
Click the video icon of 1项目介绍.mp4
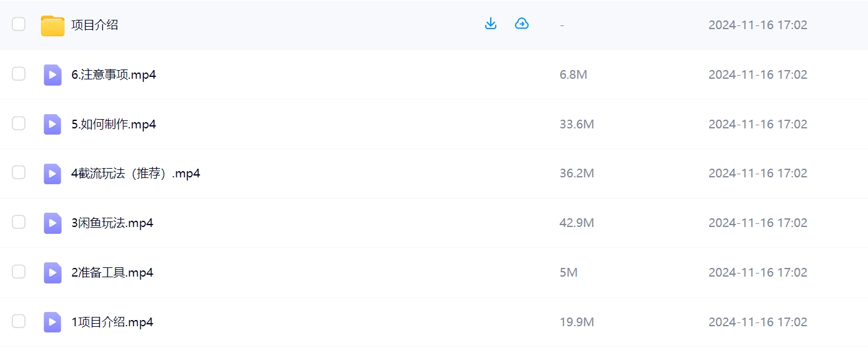pos(53,322)
